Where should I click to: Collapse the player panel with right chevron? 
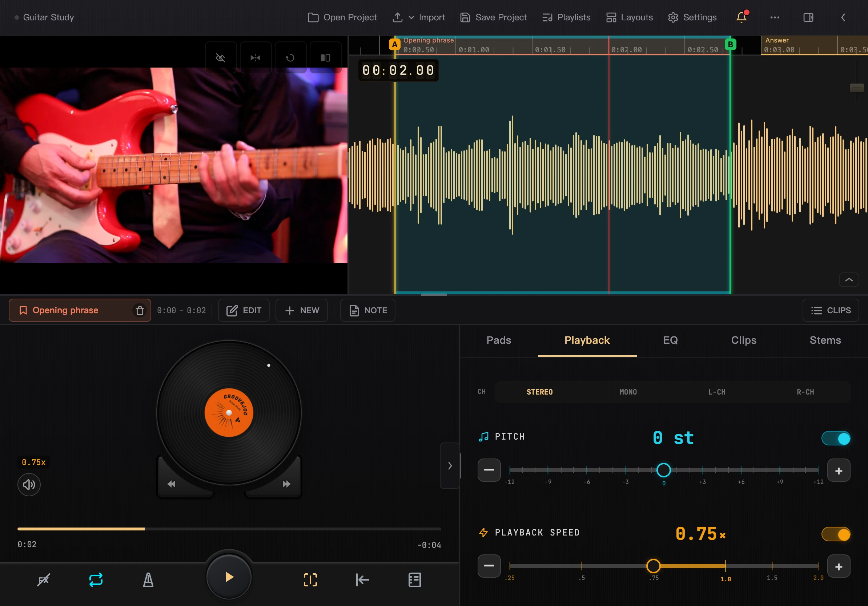pos(450,465)
